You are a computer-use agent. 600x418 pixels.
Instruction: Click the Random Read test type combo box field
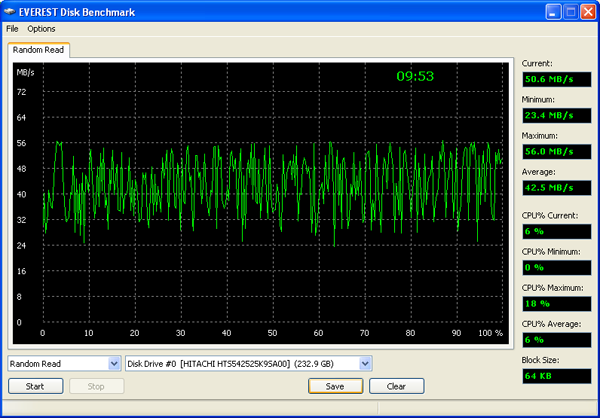point(64,364)
